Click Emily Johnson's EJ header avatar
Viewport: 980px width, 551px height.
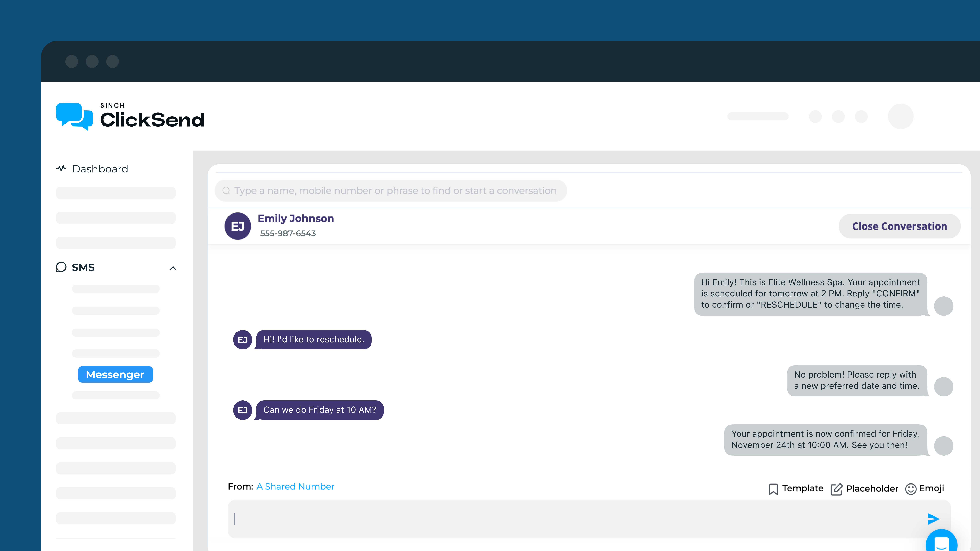pos(238,226)
